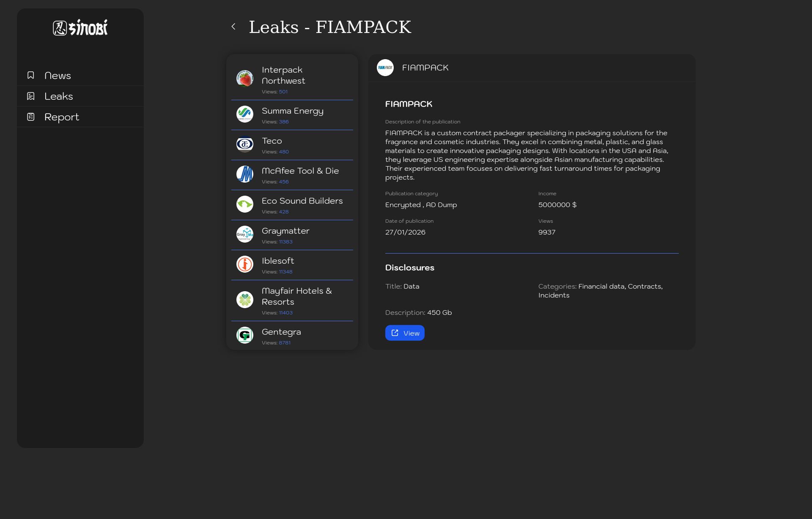Click the back arrow next to Leaks title

click(x=233, y=27)
